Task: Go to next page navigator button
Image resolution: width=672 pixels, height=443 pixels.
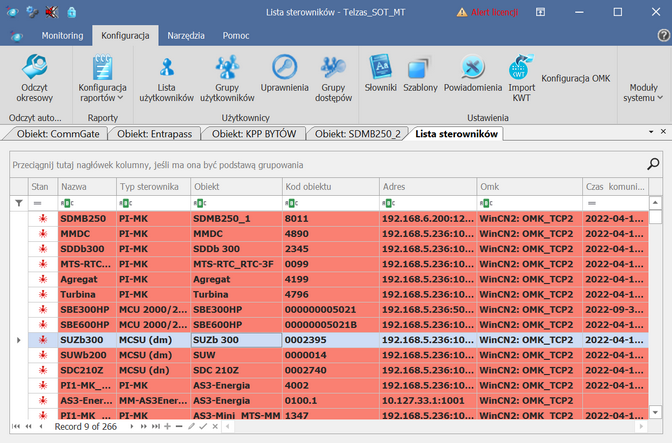Action: pyautogui.click(x=144, y=426)
